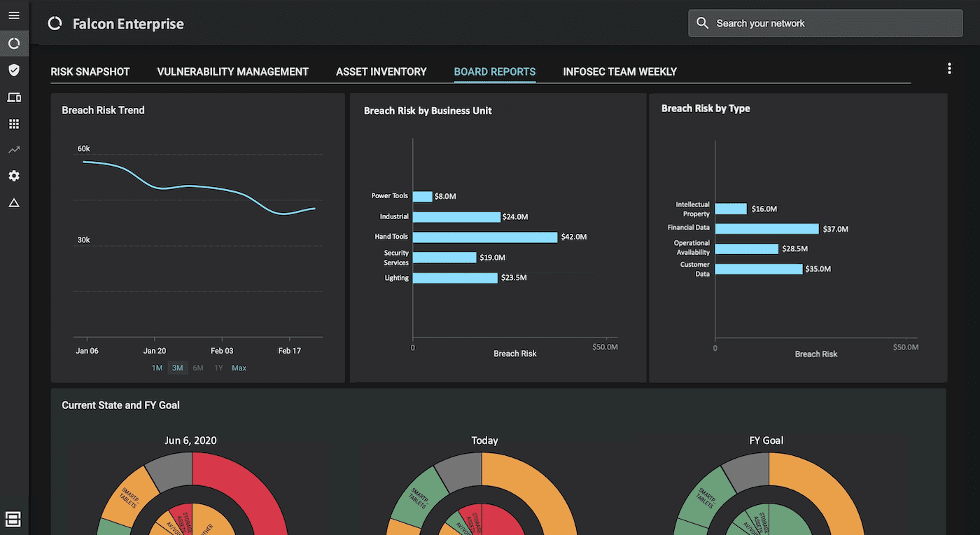This screenshot has height=535, width=980.
Task: Click the Feb 17 axis label
Action: 289,351
